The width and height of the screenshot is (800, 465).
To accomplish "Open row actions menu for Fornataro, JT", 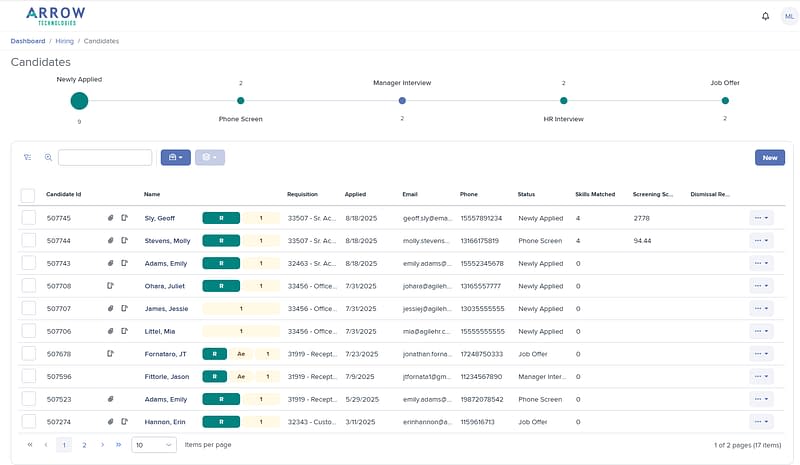I will pyautogui.click(x=761, y=354).
